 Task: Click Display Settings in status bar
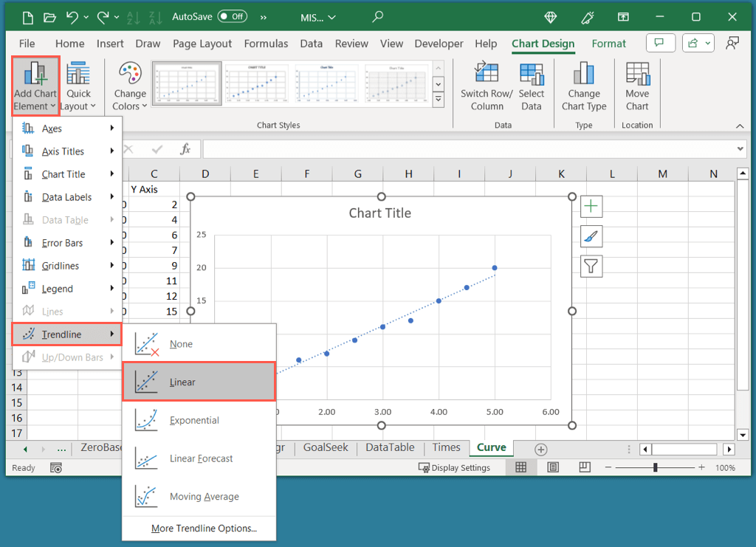pos(454,467)
